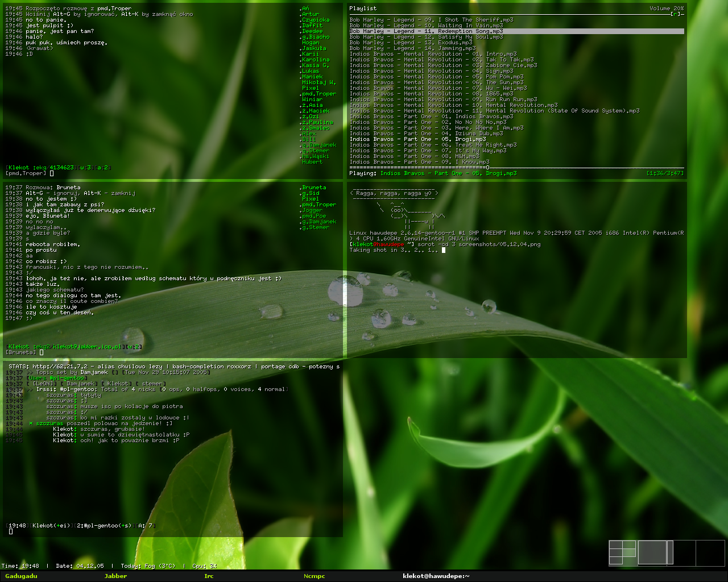Select the Exodus.mp3 playlist entry
The image size is (728, 582).
411,43
